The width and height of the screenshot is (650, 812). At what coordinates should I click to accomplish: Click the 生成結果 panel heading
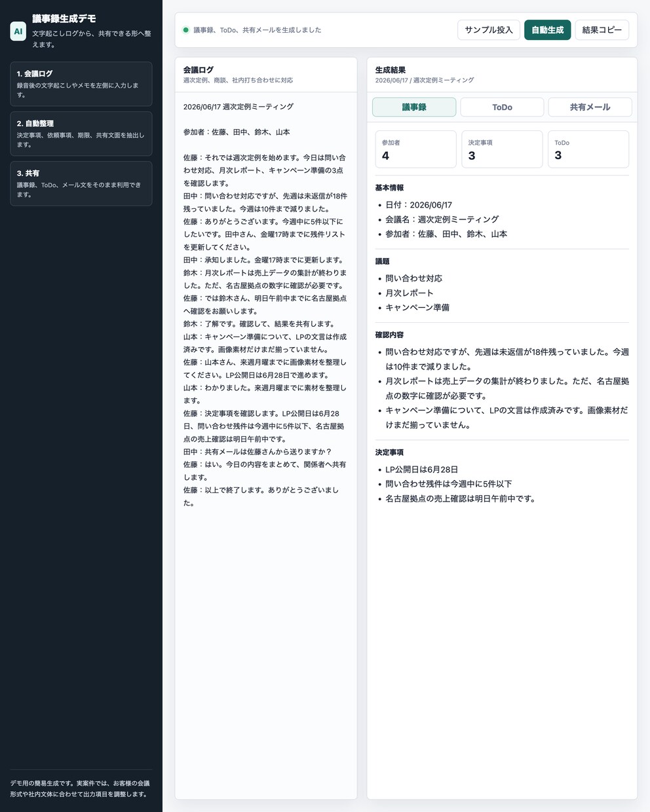(x=391, y=70)
